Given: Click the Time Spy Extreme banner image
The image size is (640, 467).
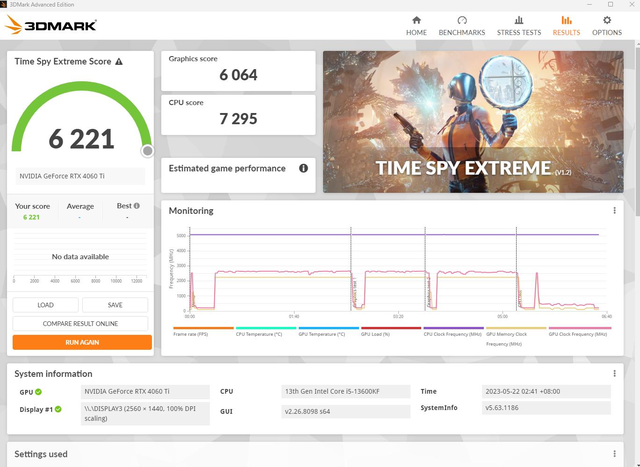Looking at the screenshot, I should (474, 121).
